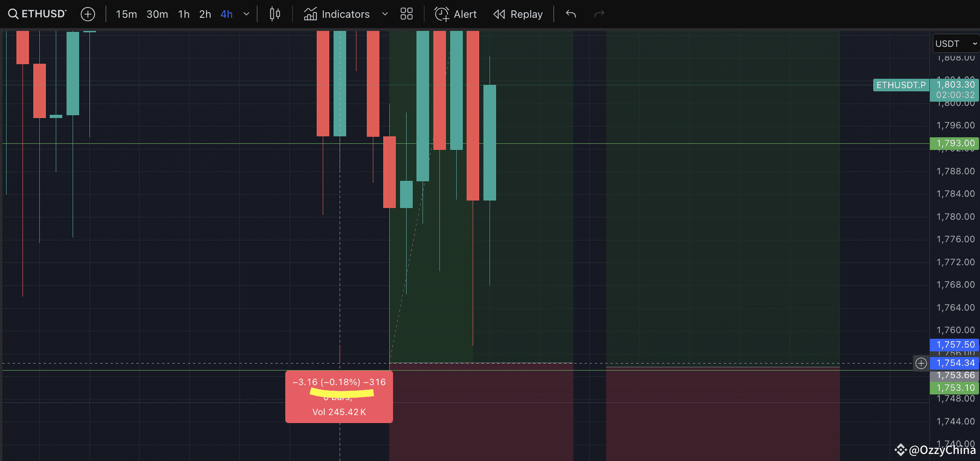
Task: Select the 1h timeframe
Action: (184, 14)
